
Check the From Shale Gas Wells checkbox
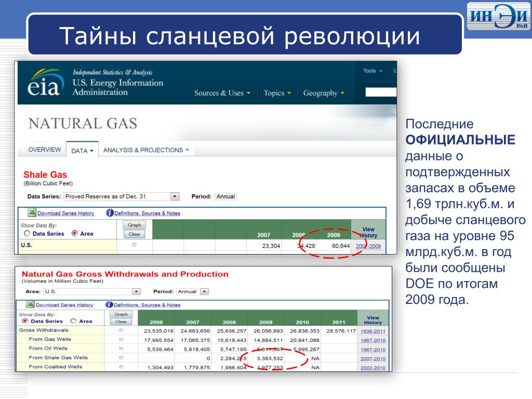click(x=121, y=357)
